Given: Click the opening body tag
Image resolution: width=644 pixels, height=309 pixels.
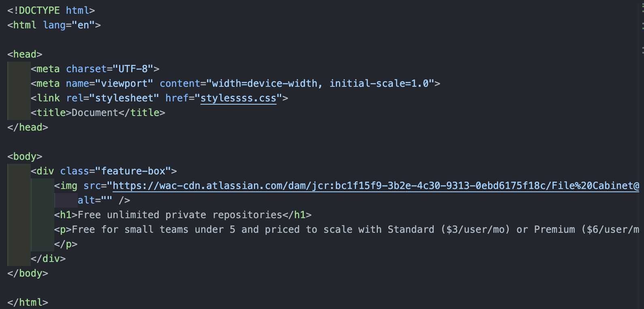Looking at the screenshot, I should tap(25, 157).
